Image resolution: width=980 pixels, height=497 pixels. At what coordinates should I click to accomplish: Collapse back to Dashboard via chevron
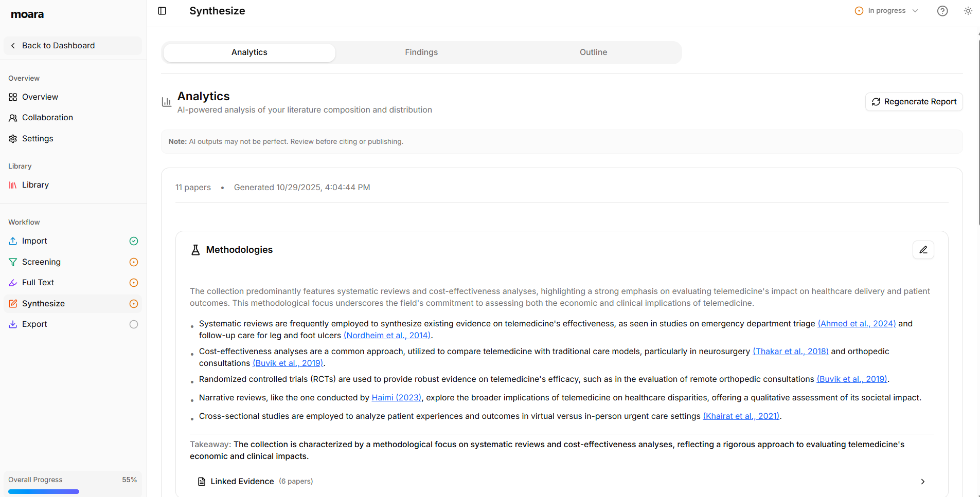13,45
